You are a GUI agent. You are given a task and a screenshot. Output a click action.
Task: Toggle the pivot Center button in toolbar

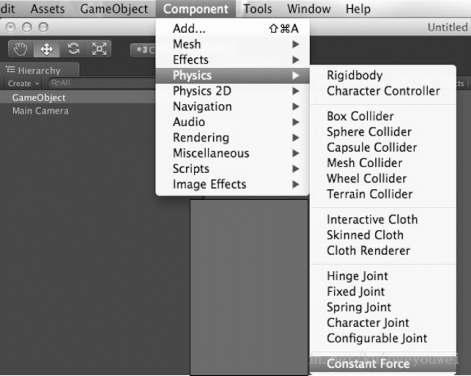click(143, 50)
